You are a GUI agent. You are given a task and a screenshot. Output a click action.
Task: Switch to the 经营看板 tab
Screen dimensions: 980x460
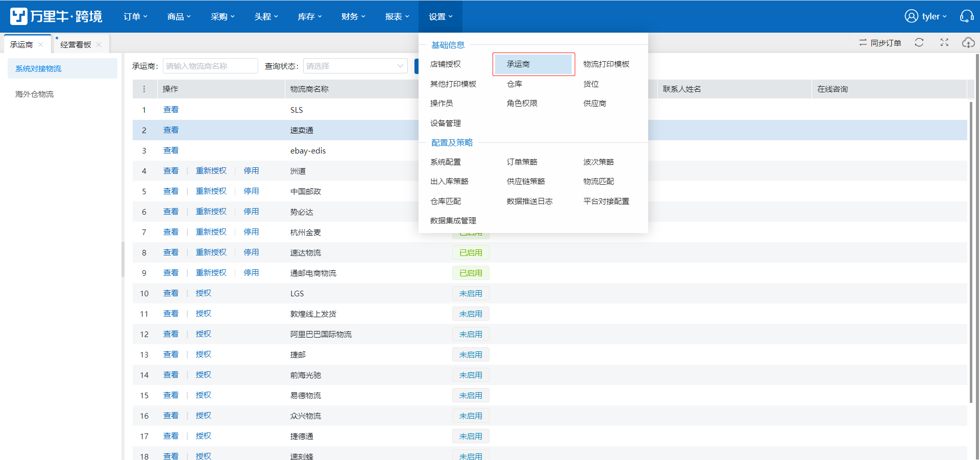tap(76, 44)
